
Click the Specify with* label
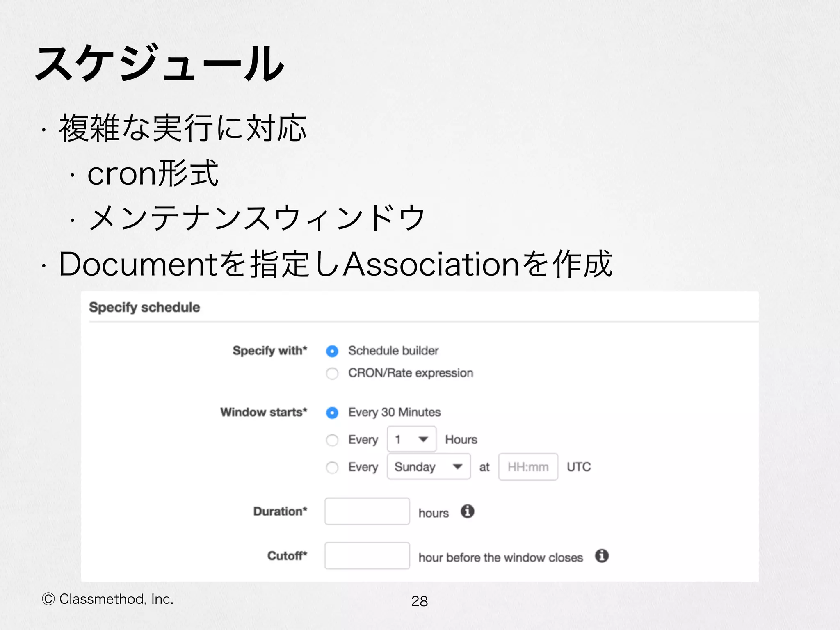270,351
